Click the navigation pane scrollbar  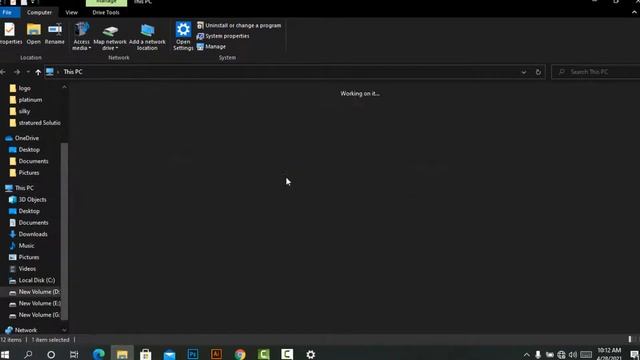[64, 231]
